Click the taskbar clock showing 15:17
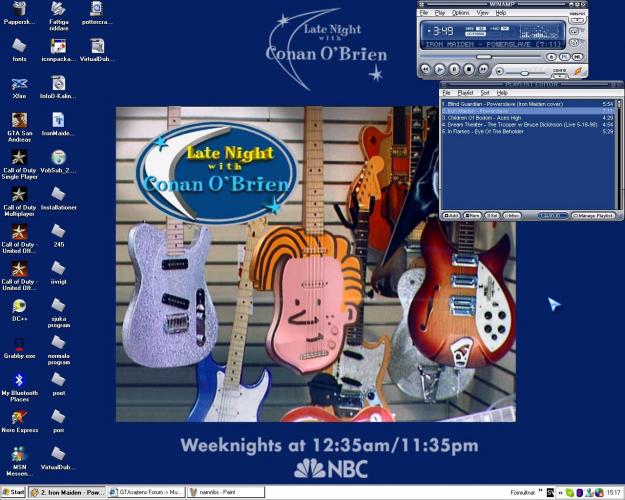Screen dimensions: 625x500 pyautogui.click(x=614, y=493)
